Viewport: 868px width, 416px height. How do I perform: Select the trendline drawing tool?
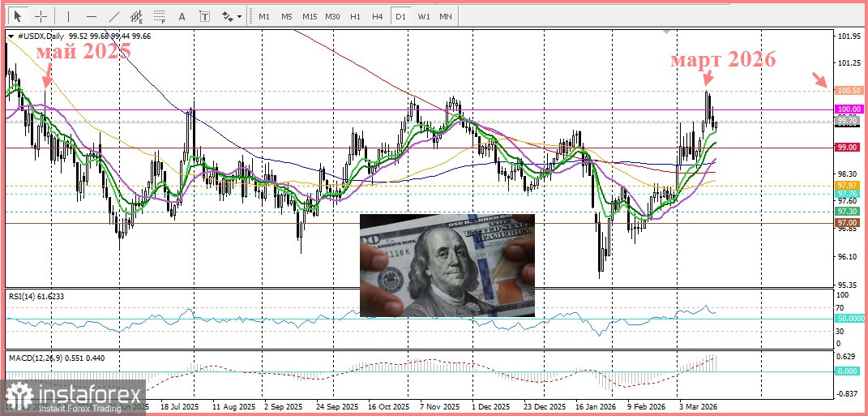pos(114,16)
